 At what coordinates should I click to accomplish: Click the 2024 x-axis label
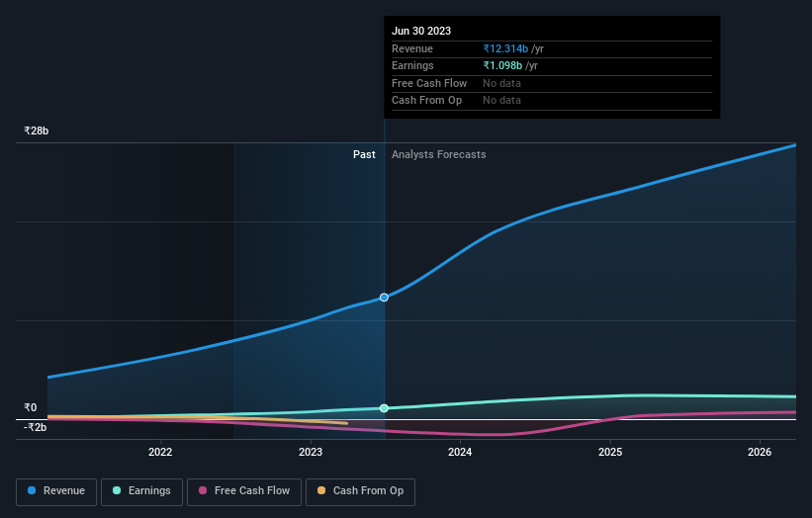(x=460, y=452)
